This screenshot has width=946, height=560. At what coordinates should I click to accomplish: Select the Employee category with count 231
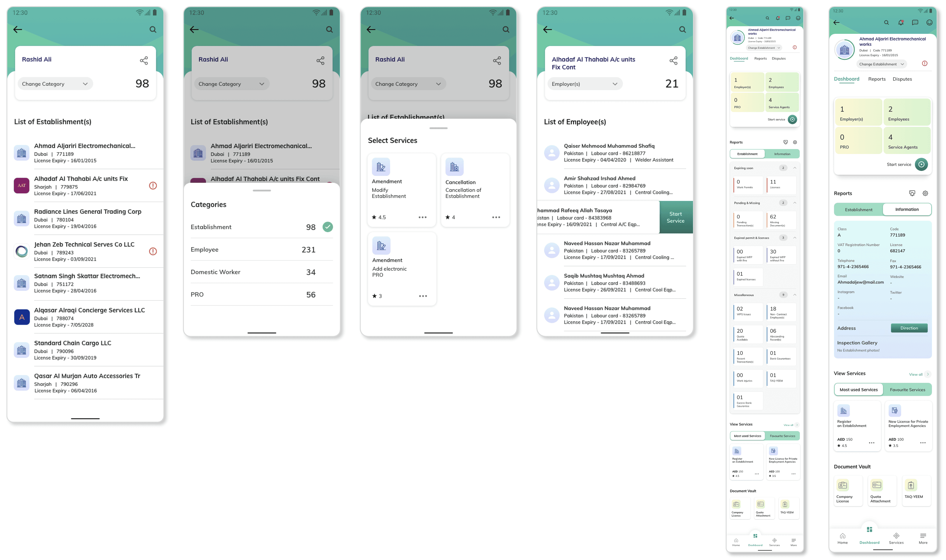pyautogui.click(x=262, y=250)
